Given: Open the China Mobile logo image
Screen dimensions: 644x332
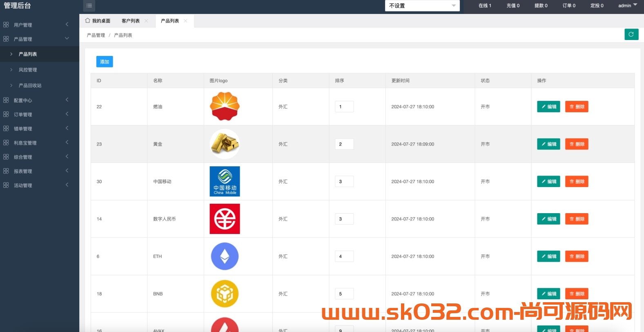Looking at the screenshot, I should click(225, 181).
